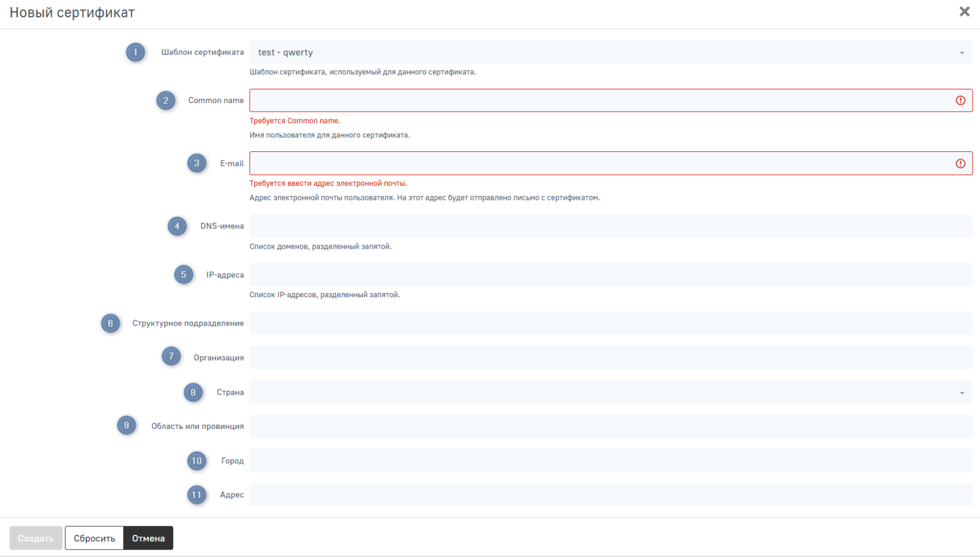Viewport: 980px width, 557px height.
Task: Click the Область или провинция field
Action: pos(610,426)
